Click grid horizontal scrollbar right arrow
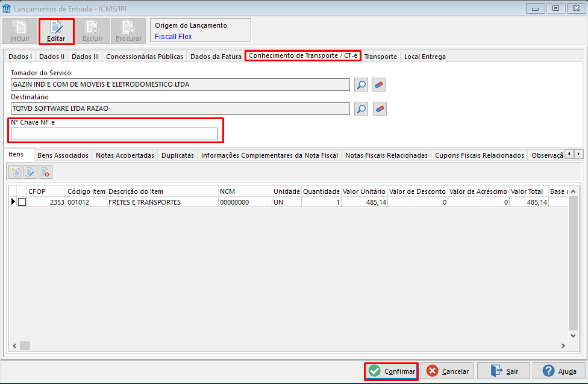Viewport: 588px width, 384px height. pos(563,345)
